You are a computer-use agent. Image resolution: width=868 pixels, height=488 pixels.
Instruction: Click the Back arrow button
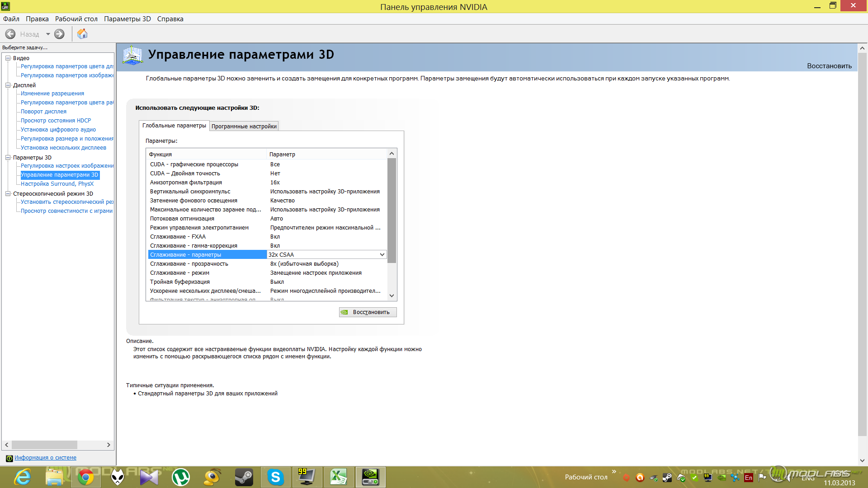click(x=10, y=34)
